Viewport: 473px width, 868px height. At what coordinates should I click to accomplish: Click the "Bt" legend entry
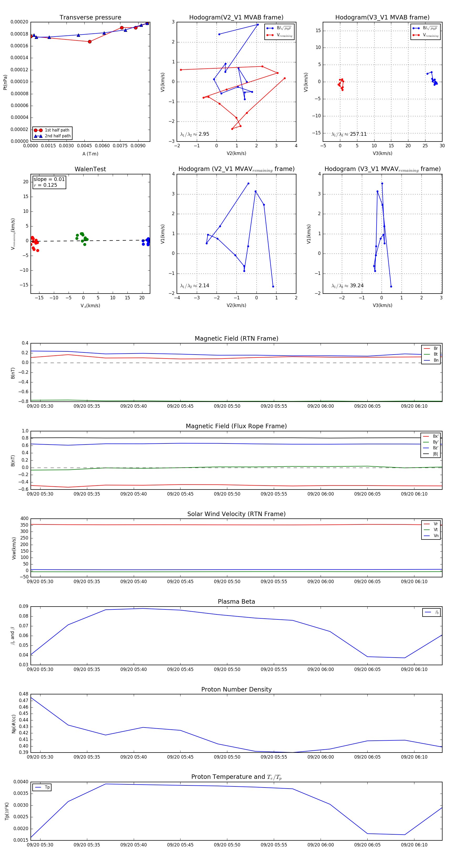(431, 354)
